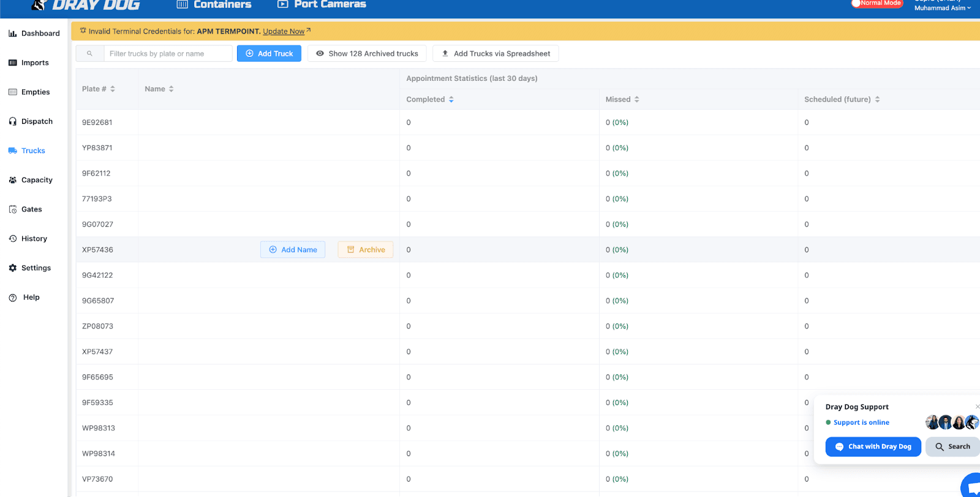Click the search magnifier beside truck filter
This screenshot has width=980, height=497.
(x=89, y=54)
